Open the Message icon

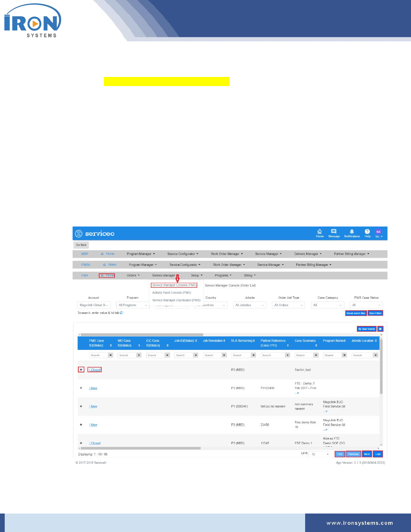(x=334, y=233)
